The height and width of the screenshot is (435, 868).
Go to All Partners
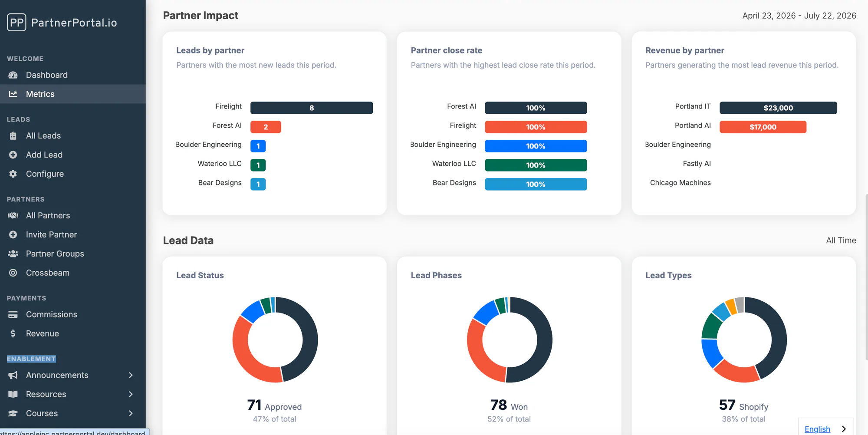tap(73, 216)
